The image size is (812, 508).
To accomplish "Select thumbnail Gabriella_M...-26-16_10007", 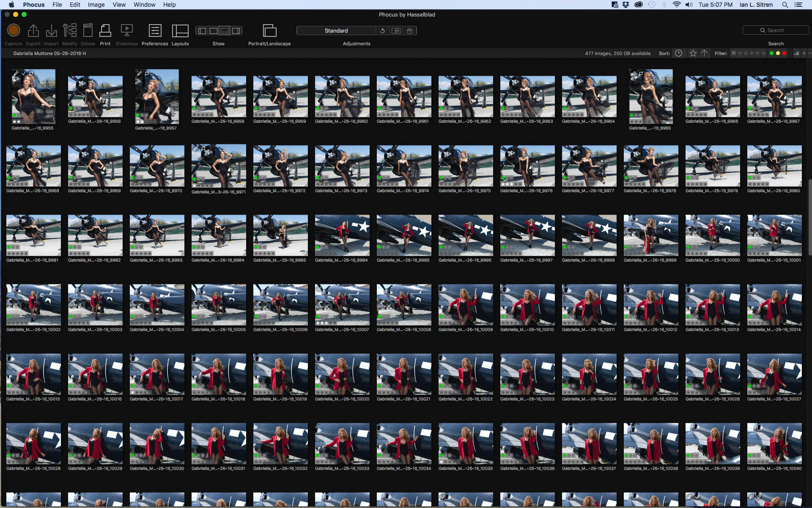I will click(x=342, y=305).
